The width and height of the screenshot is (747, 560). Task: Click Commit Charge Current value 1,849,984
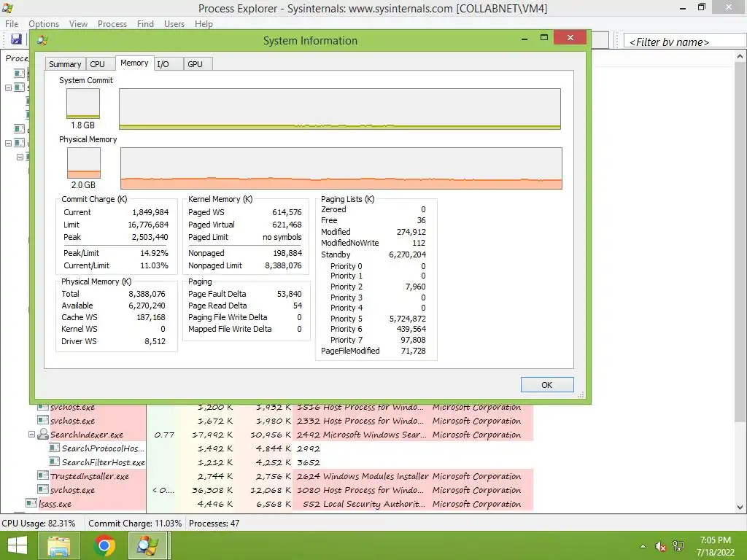coord(150,212)
